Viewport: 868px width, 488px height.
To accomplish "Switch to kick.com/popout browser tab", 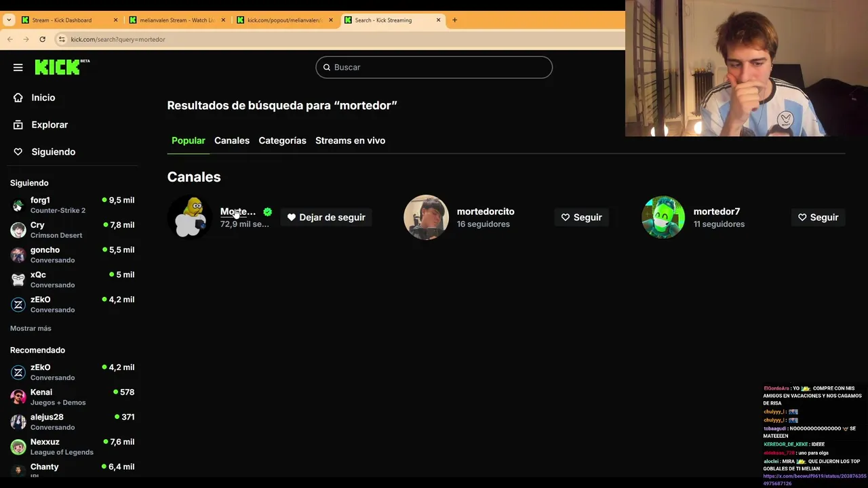I will click(285, 20).
